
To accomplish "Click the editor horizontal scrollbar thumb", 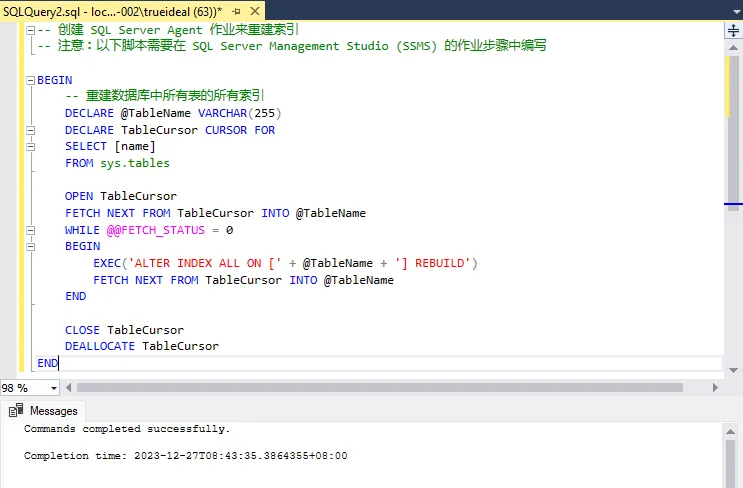I will 380,387.
